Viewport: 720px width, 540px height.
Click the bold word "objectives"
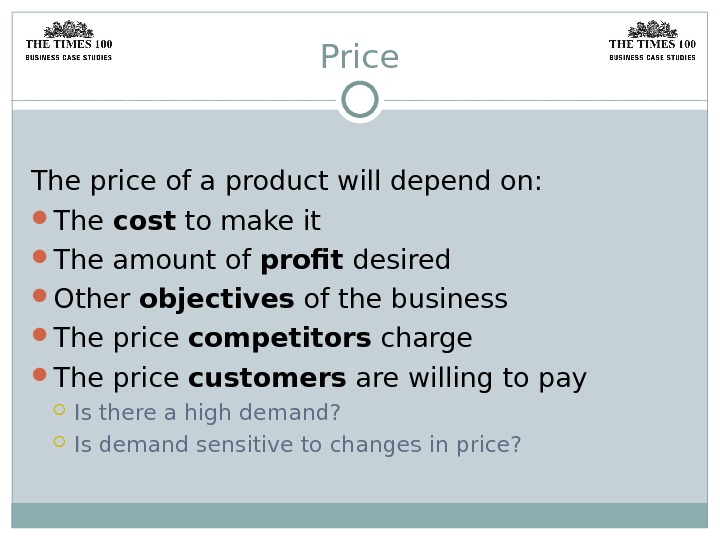pyautogui.click(x=216, y=300)
